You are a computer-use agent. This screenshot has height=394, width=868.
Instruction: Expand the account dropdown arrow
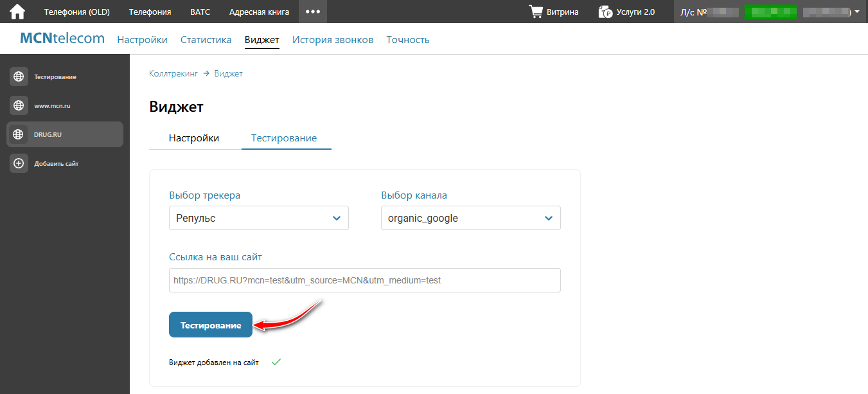tap(856, 12)
